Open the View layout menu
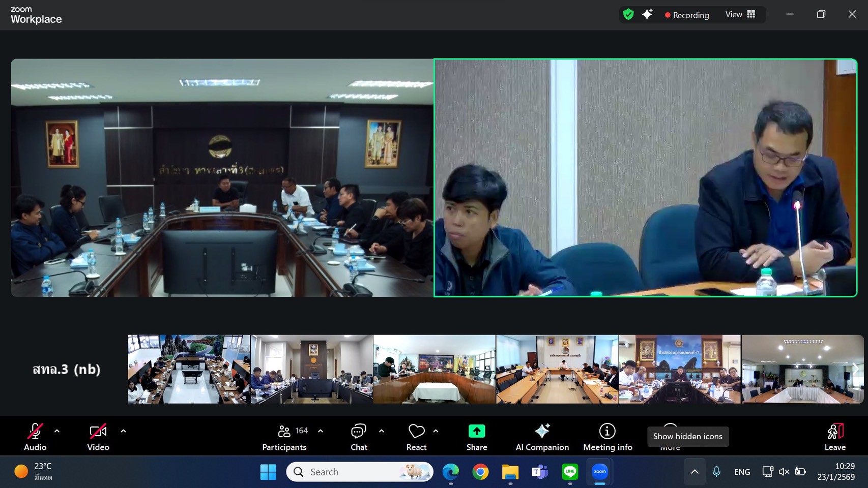The width and height of the screenshot is (868, 488). (x=740, y=15)
